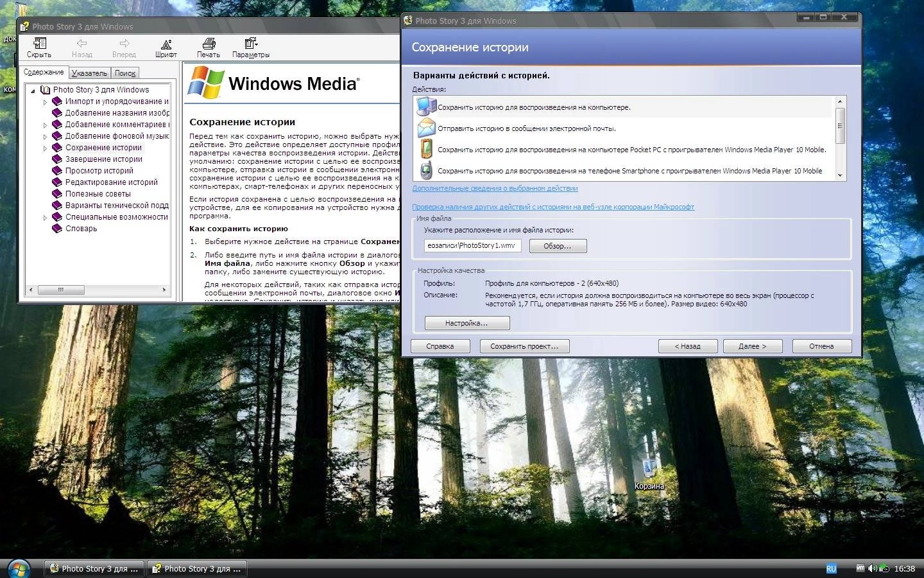This screenshot has width=924, height=578.
Task: Go back with the < Назад button
Action: tap(688, 346)
